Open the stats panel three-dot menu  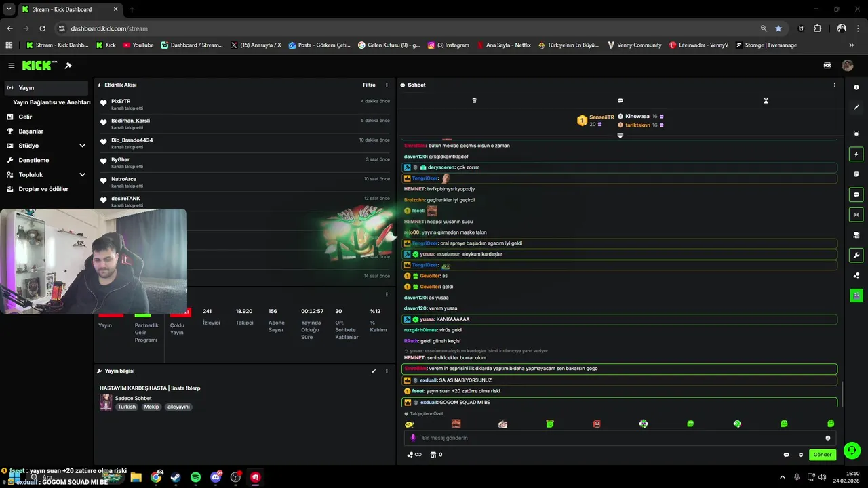[387, 295]
